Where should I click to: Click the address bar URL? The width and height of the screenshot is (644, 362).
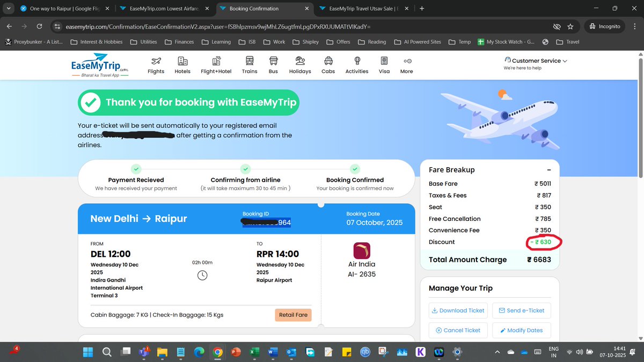point(219,26)
